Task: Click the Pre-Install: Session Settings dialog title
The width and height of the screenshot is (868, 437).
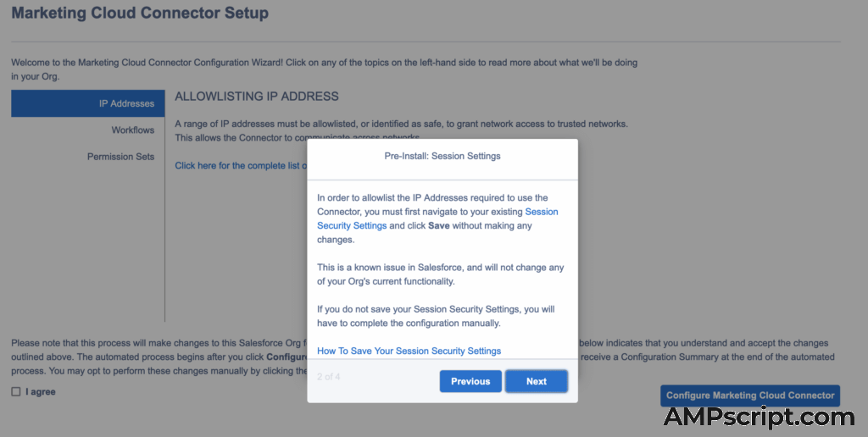Action: (442, 156)
